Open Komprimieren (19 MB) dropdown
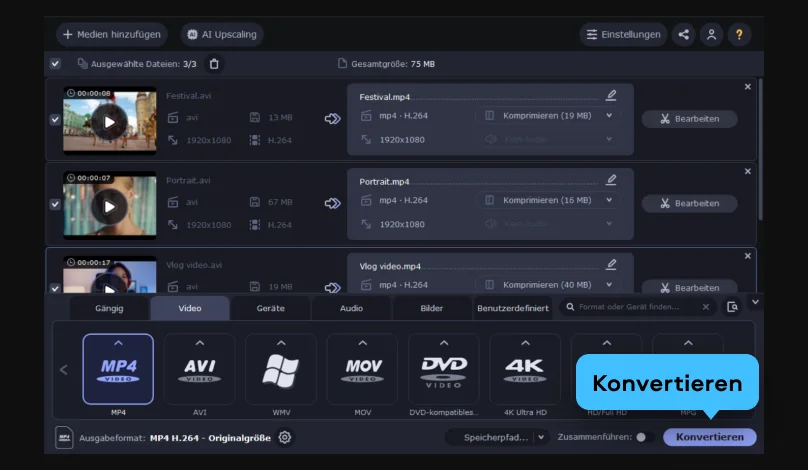 coord(548,115)
